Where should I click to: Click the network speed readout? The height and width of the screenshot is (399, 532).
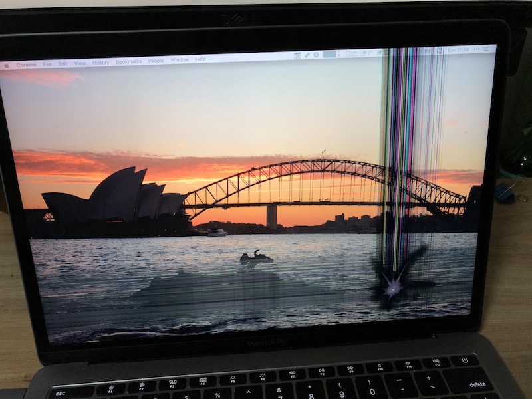350,53
